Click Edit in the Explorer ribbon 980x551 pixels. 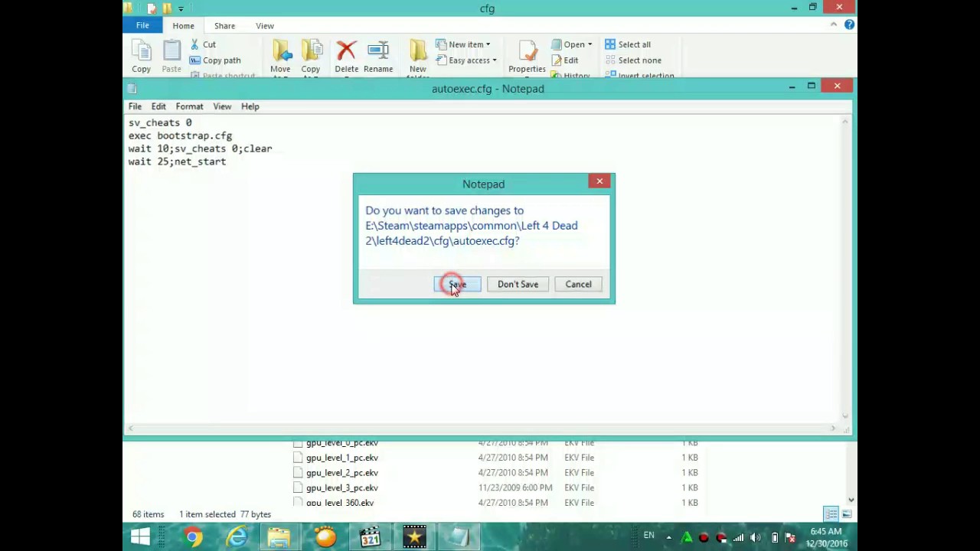(x=565, y=60)
